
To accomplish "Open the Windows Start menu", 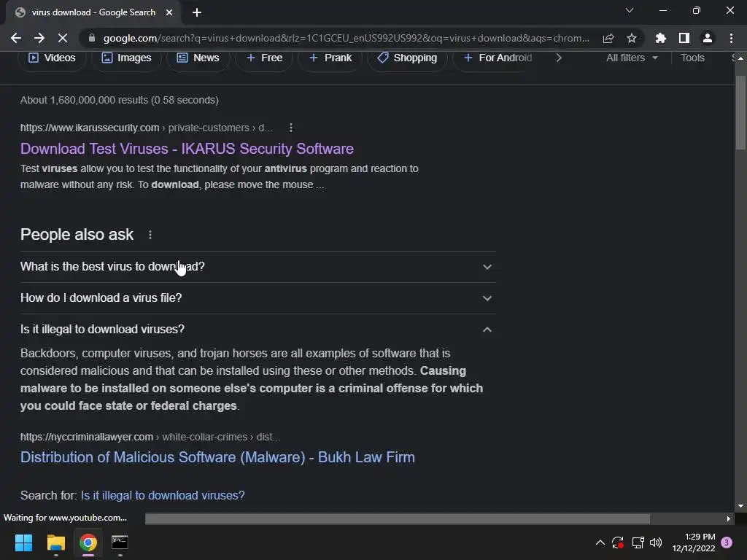I will pyautogui.click(x=23, y=542).
